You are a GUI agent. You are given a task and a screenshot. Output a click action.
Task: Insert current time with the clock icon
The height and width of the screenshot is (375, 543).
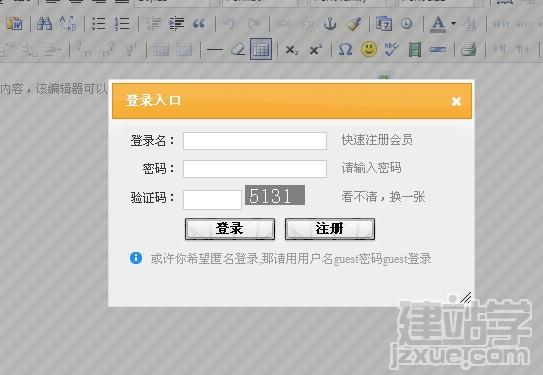tap(407, 24)
